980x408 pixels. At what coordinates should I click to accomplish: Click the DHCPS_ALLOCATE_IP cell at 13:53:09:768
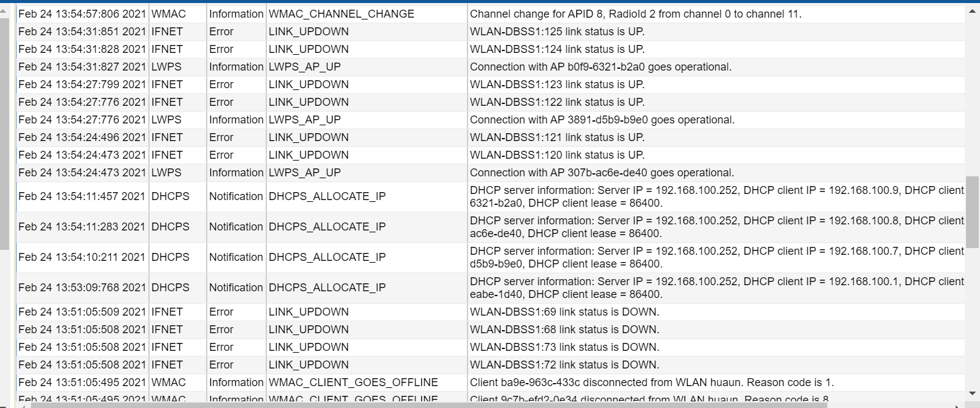[327, 288]
